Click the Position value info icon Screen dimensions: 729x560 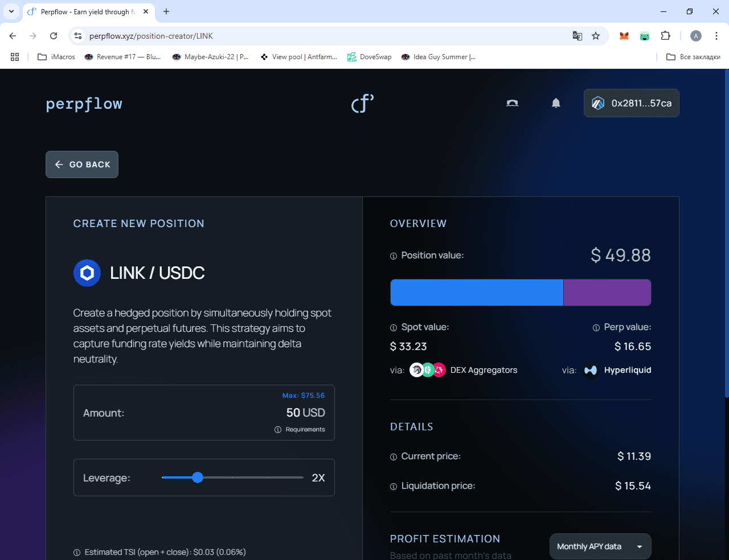click(394, 256)
